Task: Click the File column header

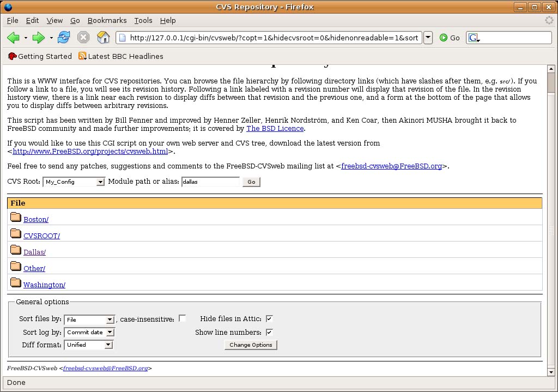Action: (275, 203)
